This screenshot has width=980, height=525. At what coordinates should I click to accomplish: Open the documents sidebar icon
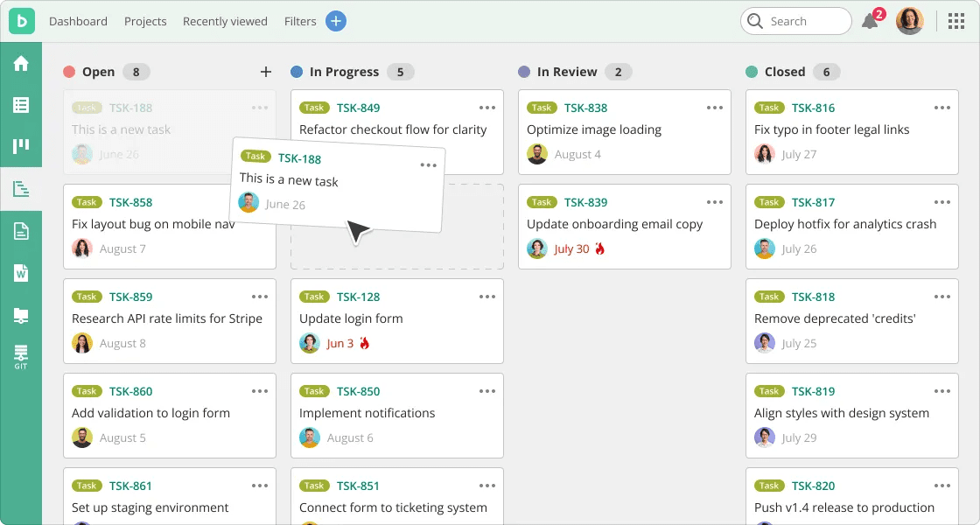(x=21, y=231)
